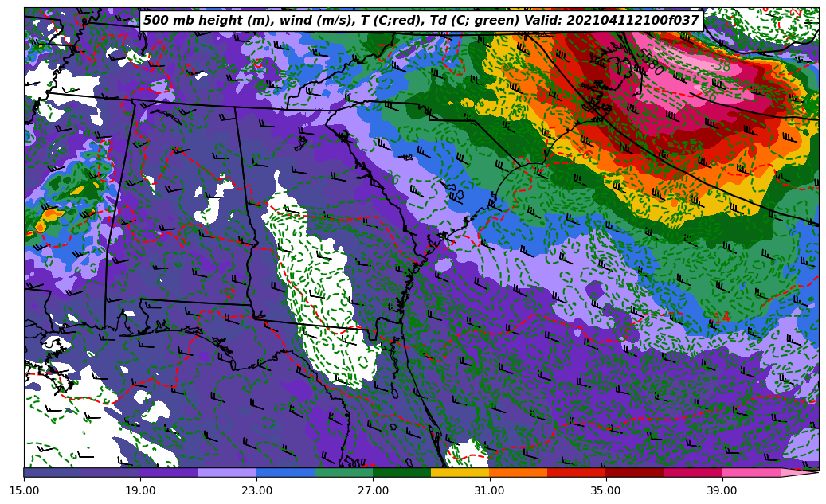
Task: Click the 39.00 colorbar tick label
Action: click(x=722, y=490)
